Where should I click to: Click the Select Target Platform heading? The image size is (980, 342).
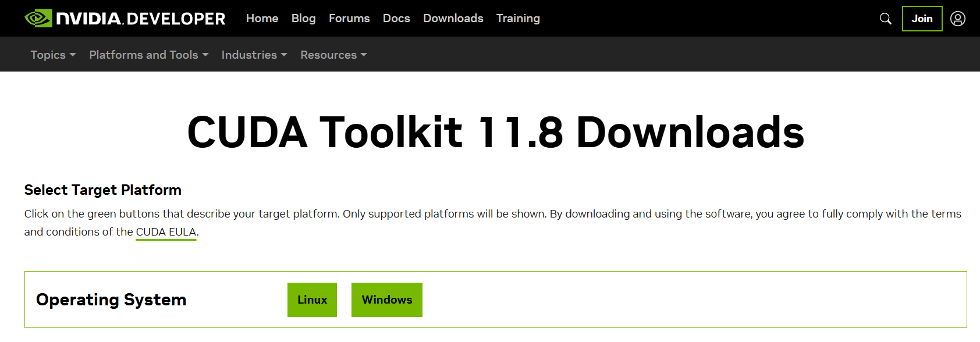pyautogui.click(x=103, y=190)
